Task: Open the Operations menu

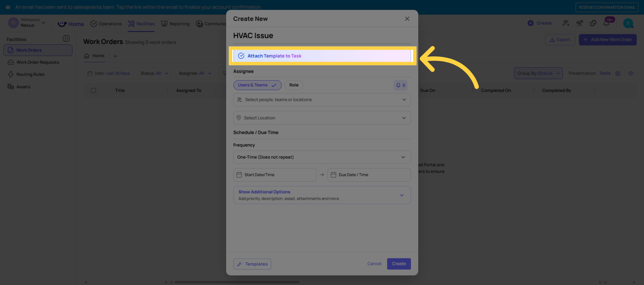Action: click(x=106, y=24)
